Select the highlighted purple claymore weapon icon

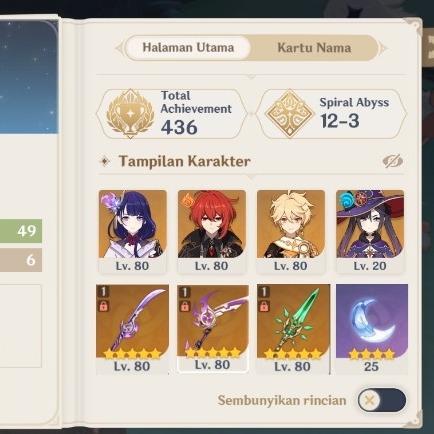click(213, 329)
